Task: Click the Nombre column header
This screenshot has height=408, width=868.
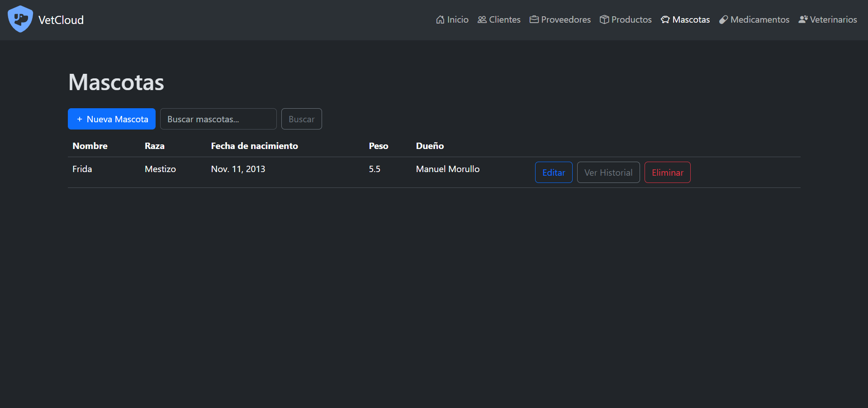Action: tap(90, 146)
